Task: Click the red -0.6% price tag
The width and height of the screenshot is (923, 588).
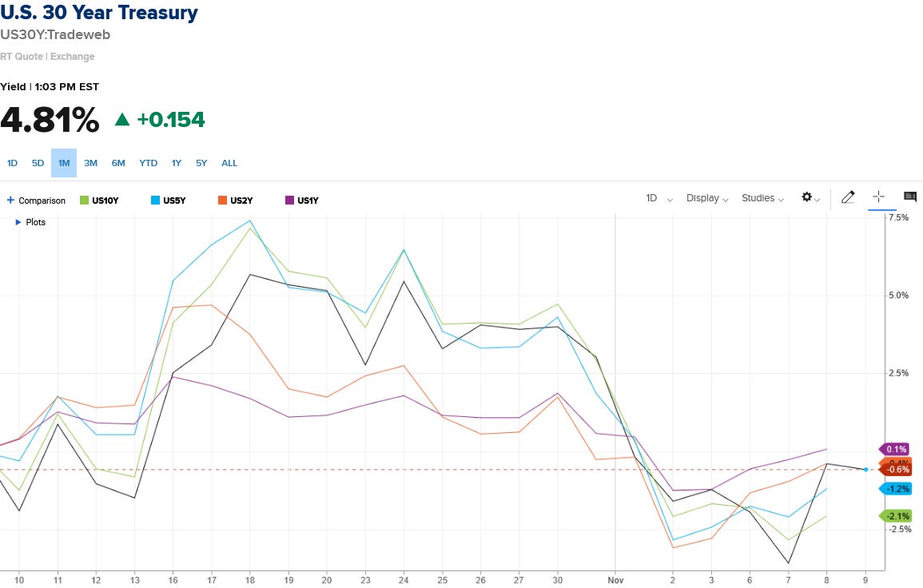Action: coord(896,469)
